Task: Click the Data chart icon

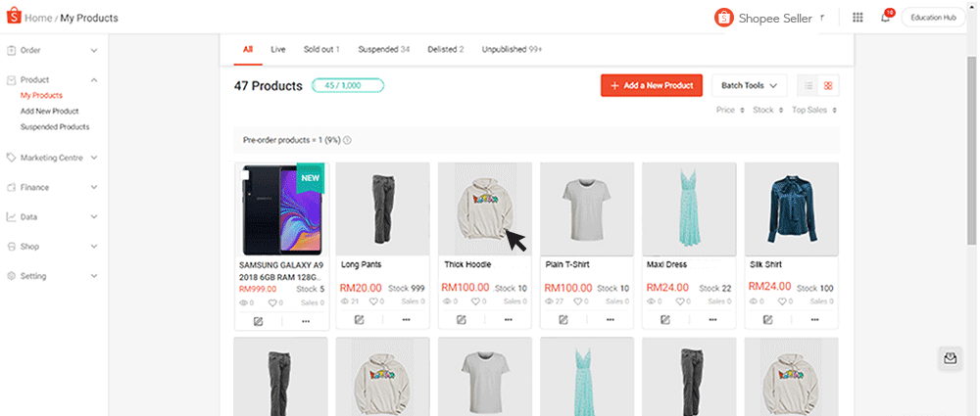Action: 11,216
